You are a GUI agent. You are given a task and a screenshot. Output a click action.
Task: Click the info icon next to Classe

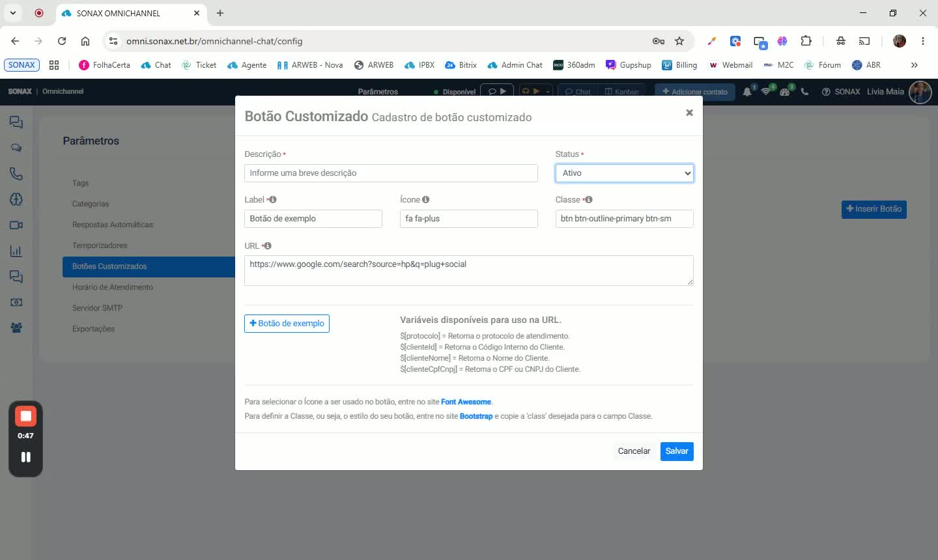tap(589, 200)
